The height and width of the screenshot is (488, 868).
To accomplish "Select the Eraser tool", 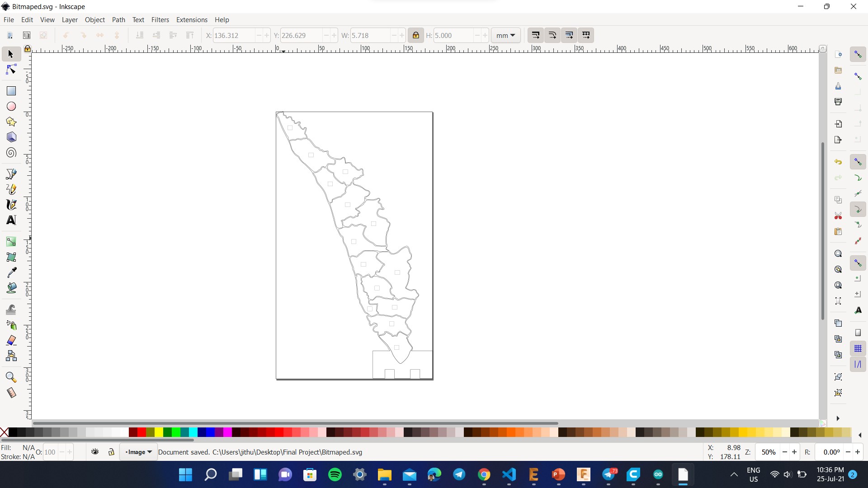I will tap(11, 340).
